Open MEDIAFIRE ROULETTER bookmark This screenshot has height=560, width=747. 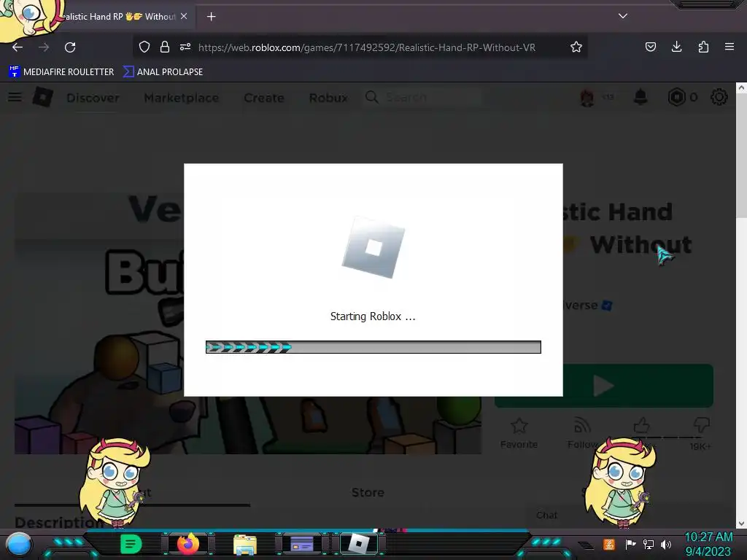[x=61, y=72]
